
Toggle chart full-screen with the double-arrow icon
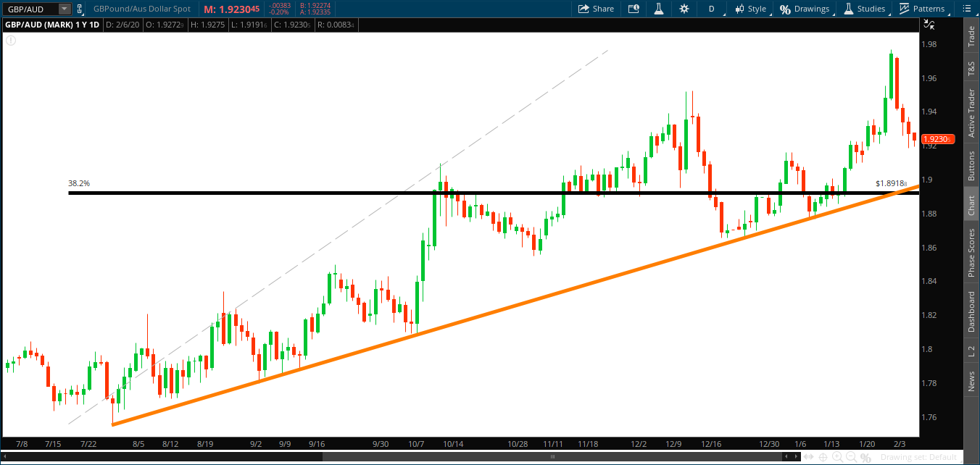point(807,458)
